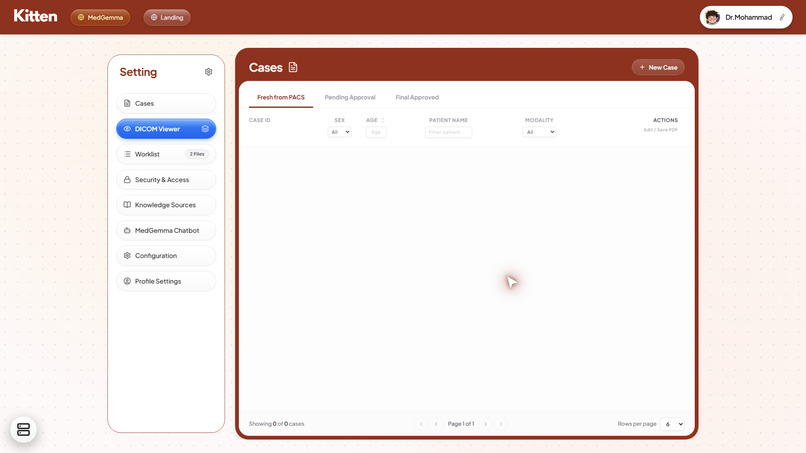Open the Rows per page dropdown
The height and width of the screenshot is (453, 806).
coord(672,424)
